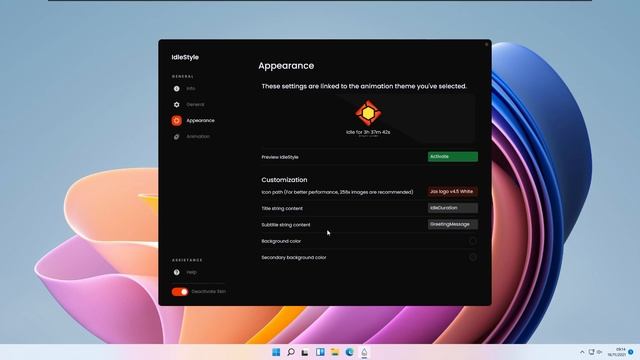Open Widgets from the taskbar

[x=320, y=352]
